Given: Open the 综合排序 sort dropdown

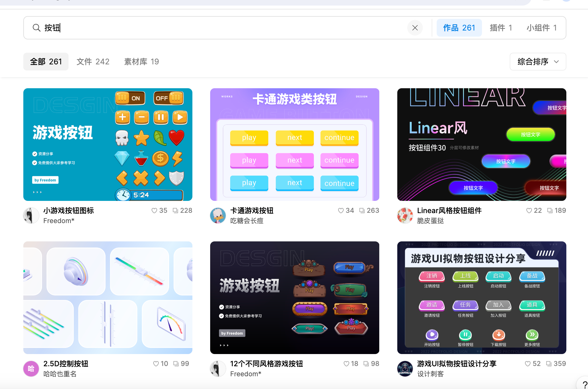Looking at the screenshot, I should coord(538,62).
